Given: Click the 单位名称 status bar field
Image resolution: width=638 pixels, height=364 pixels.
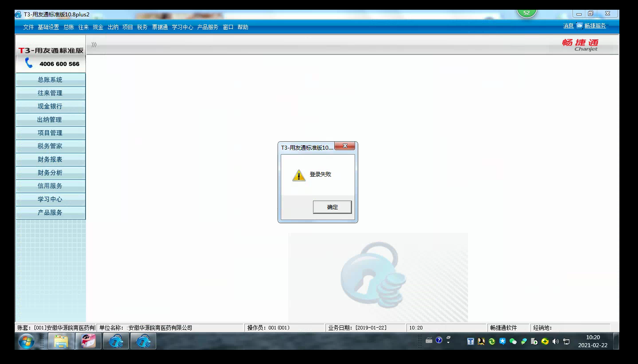Looking at the screenshot, I should (170, 328).
